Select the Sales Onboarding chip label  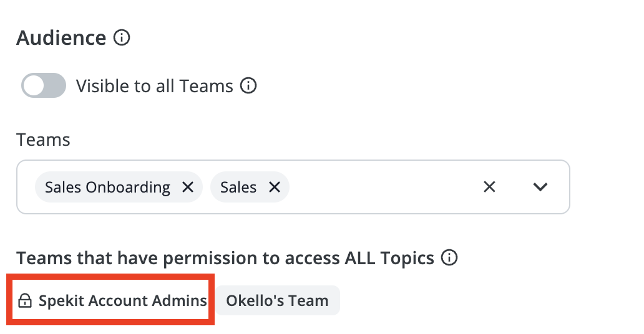(107, 187)
